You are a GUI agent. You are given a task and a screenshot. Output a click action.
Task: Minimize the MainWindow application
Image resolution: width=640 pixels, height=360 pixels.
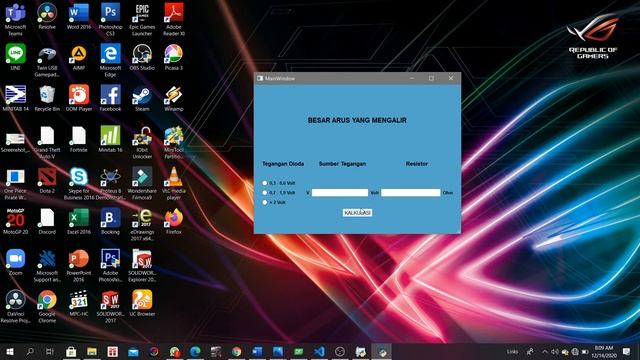(412, 78)
